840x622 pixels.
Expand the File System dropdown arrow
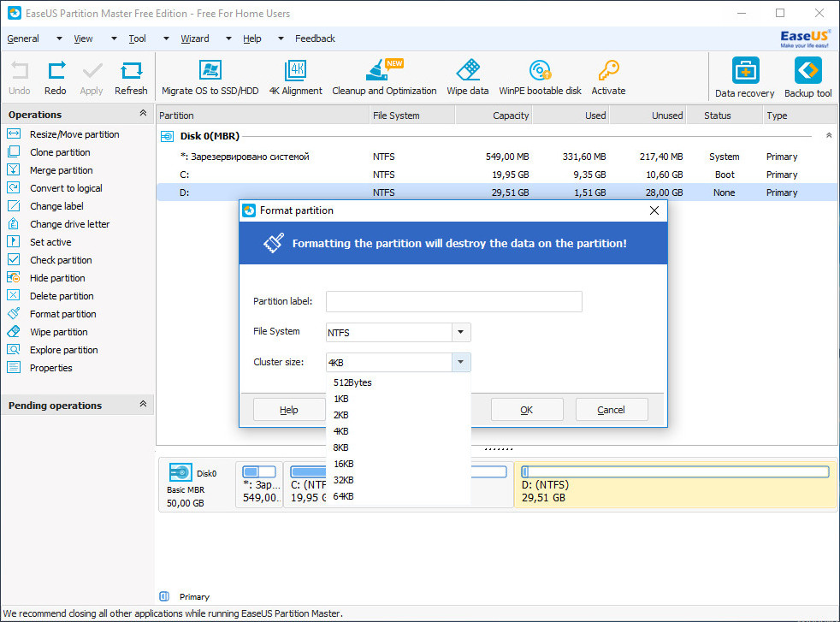(461, 332)
